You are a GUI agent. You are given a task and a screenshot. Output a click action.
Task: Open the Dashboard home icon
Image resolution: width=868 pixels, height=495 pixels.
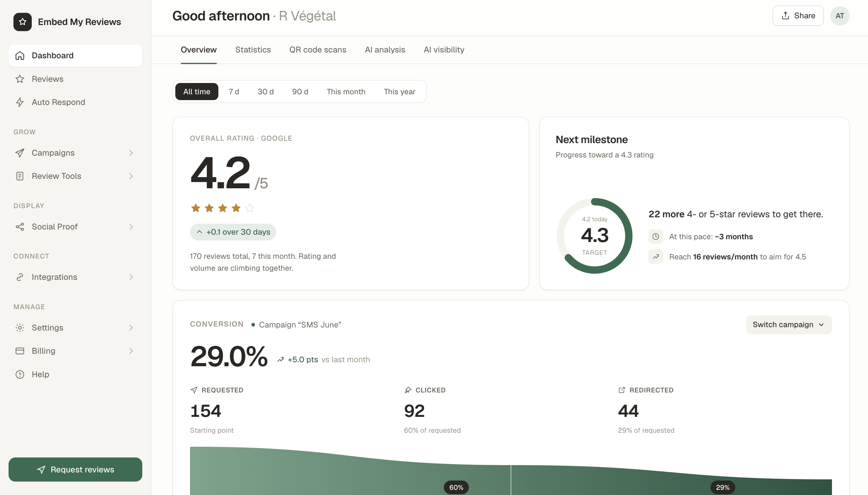(x=20, y=56)
